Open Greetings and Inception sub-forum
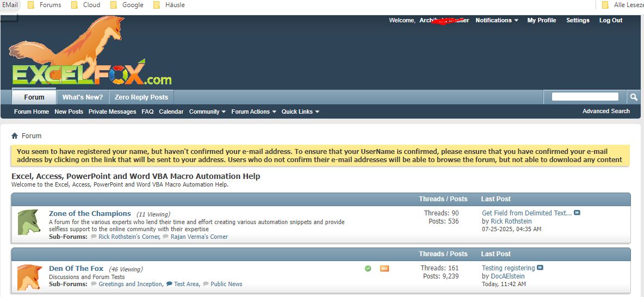644x297 pixels. pos(131,284)
